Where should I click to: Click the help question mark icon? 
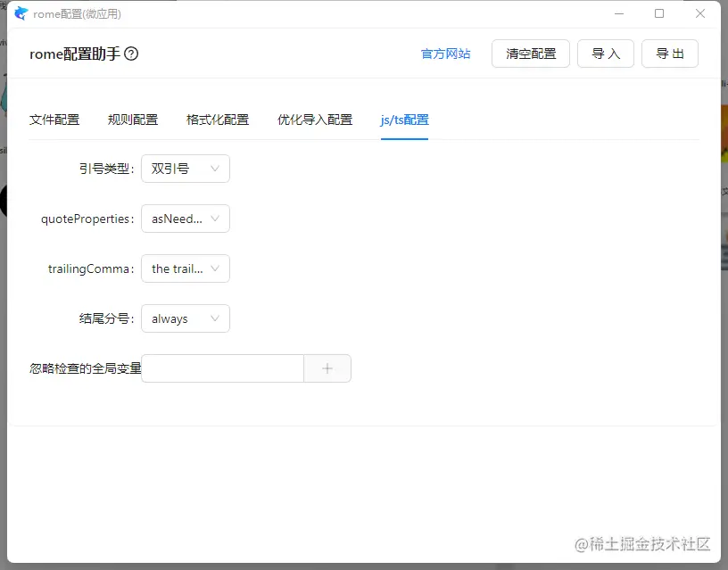[131, 54]
